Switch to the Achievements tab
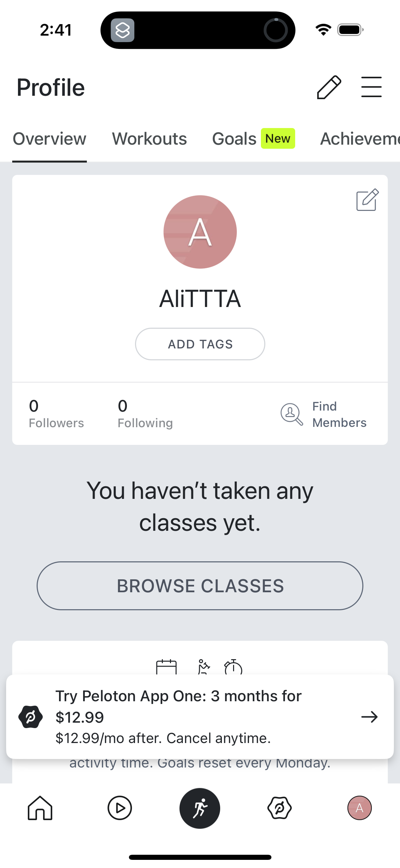400x868 pixels. [x=360, y=139]
